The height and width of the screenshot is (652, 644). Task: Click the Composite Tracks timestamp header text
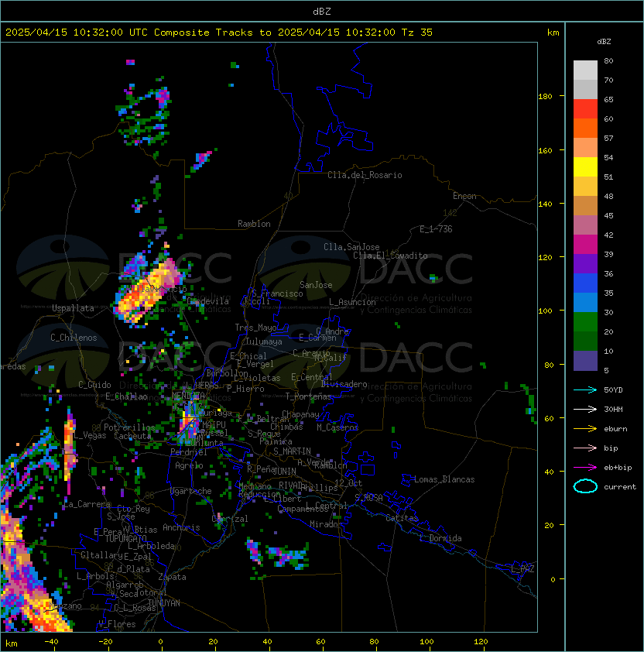(x=219, y=33)
